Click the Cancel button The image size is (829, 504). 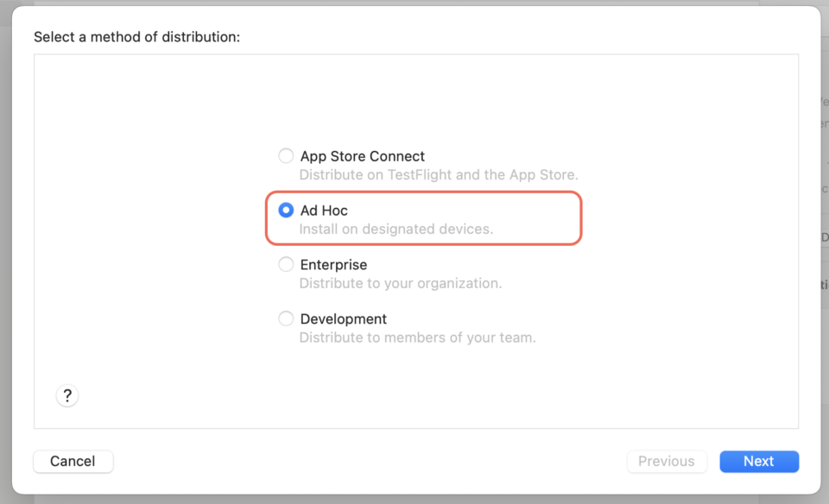click(x=73, y=461)
